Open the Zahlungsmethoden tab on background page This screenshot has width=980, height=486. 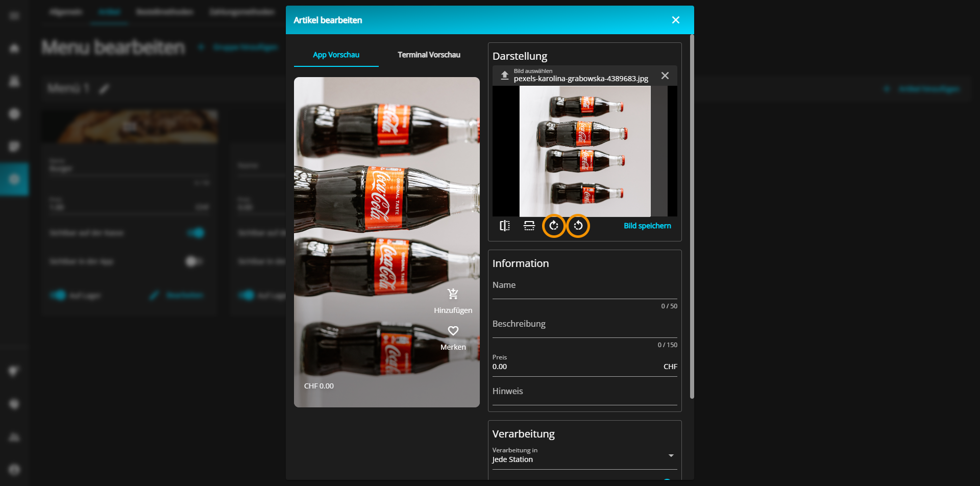242,12
